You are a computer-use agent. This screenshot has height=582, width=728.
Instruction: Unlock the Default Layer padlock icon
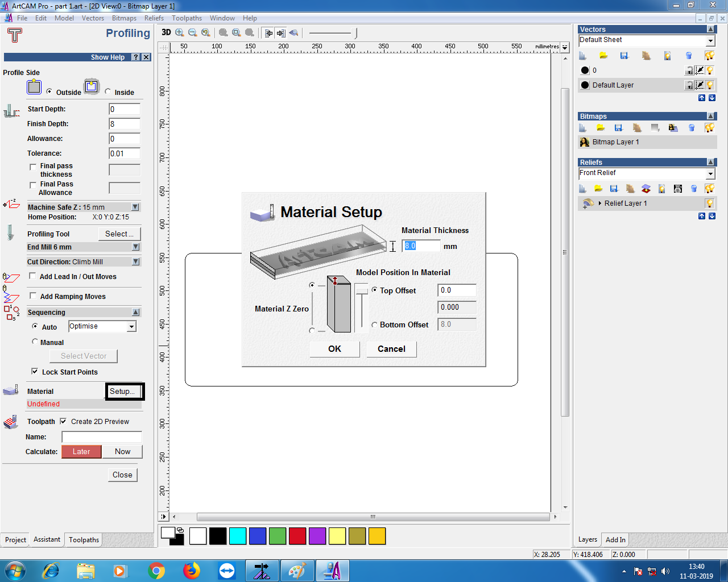click(x=689, y=85)
